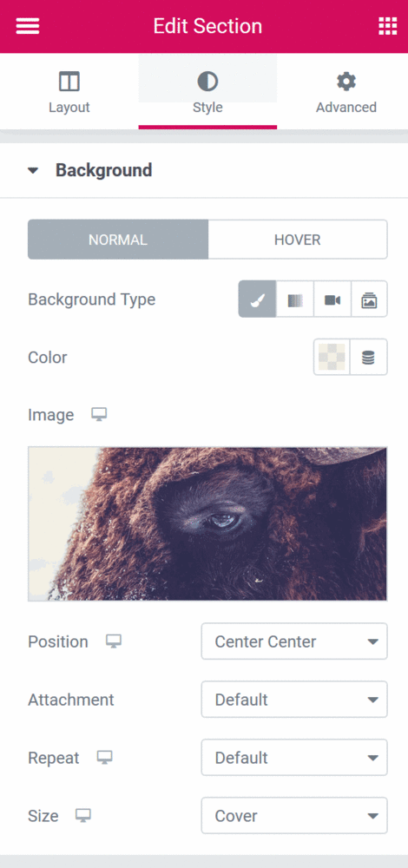Select classic brush background type
408x868 pixels.
[258, 299]
